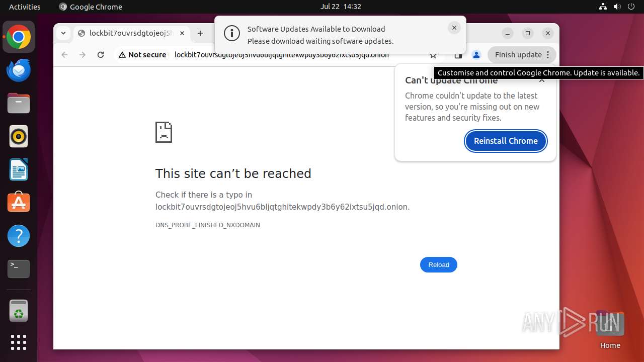Open the Files manager in the dock
Viewport: 644px width, 362px height.
19,103
